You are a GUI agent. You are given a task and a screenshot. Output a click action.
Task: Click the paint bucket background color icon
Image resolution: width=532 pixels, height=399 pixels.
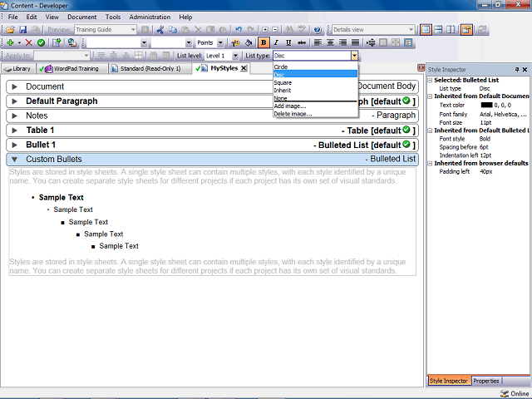tap(249, 42)
